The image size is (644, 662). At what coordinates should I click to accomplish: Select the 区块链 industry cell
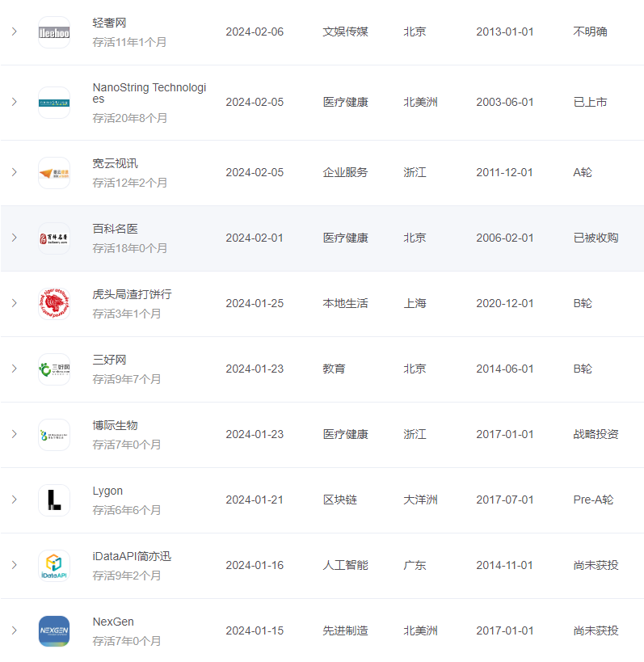click(339, 500)
